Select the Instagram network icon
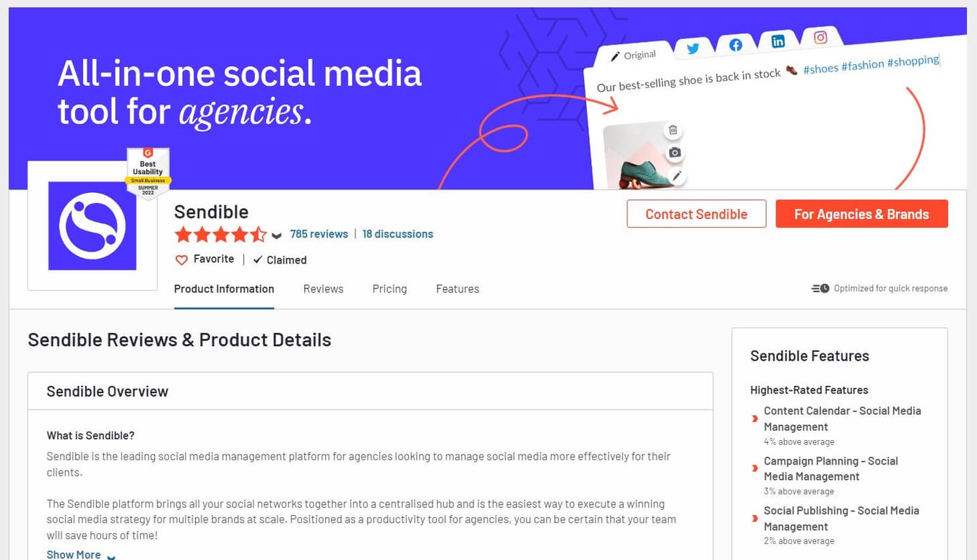Viewport: 977px width, 560px height. [x=819, y=38]
